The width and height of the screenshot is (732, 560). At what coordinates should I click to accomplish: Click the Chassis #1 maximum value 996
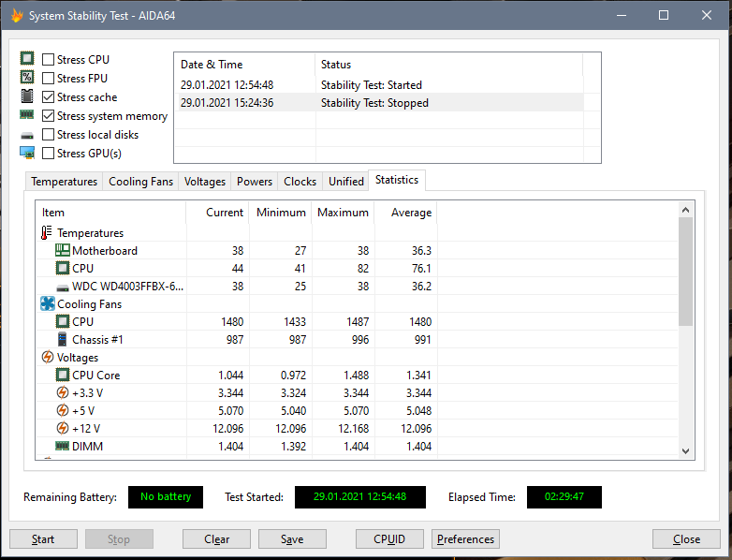(360, 340)
